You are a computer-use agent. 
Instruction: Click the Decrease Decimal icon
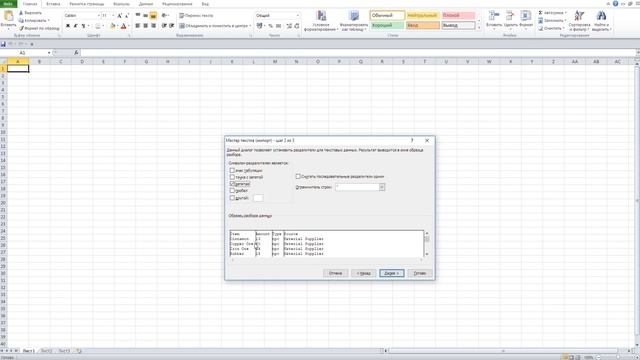[x=297, y=26]
